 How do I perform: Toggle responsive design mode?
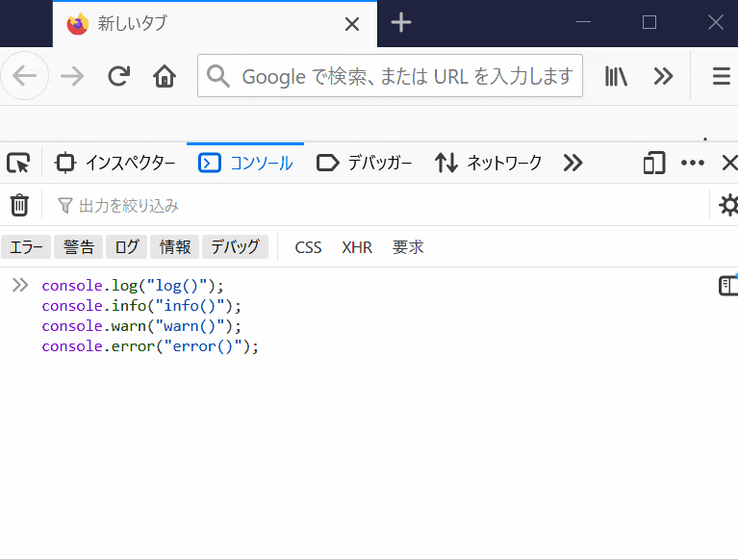point(653,163)
